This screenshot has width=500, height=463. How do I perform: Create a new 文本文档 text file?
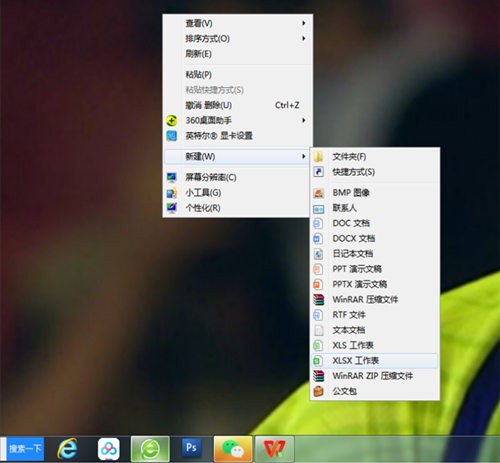coord(375,330)
